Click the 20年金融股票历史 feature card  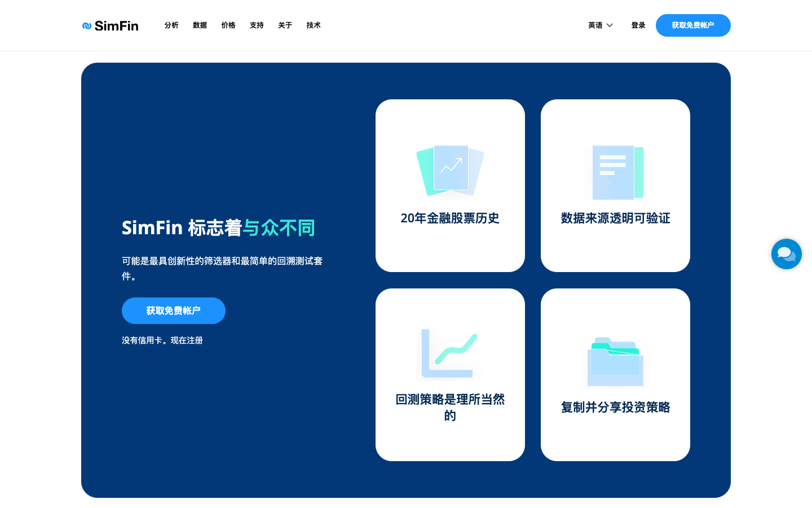click(x=450, y=185)
